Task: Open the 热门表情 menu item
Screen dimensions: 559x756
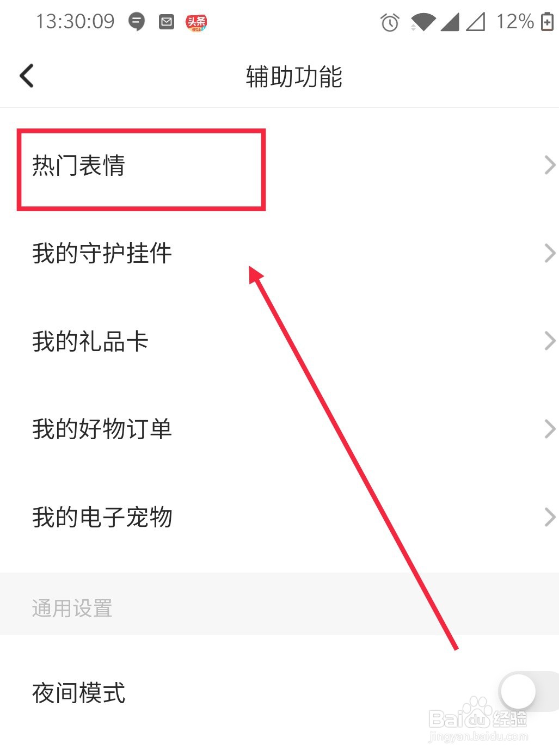Action: coord(279,165)
